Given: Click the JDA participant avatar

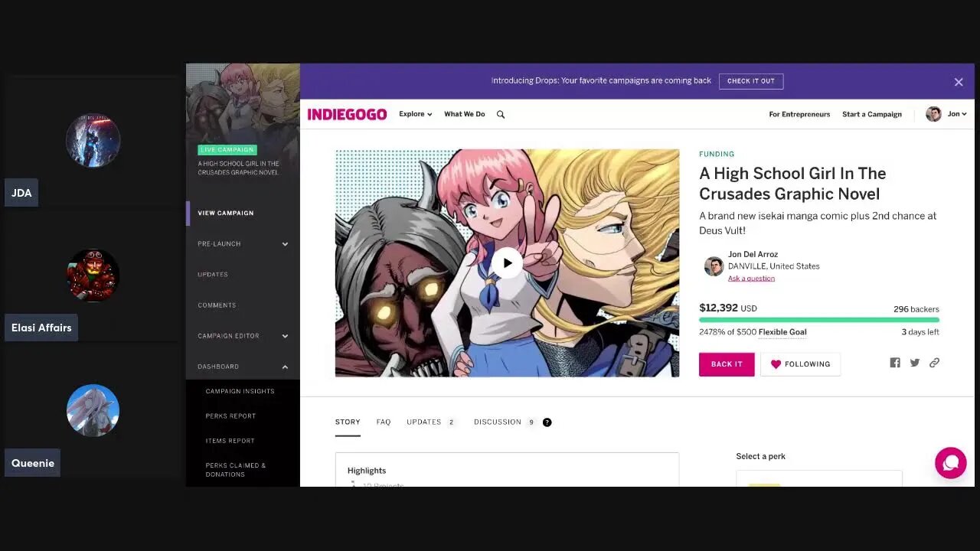Looking at the screenshot, I should pyautogui.click(x=93, y=141).
